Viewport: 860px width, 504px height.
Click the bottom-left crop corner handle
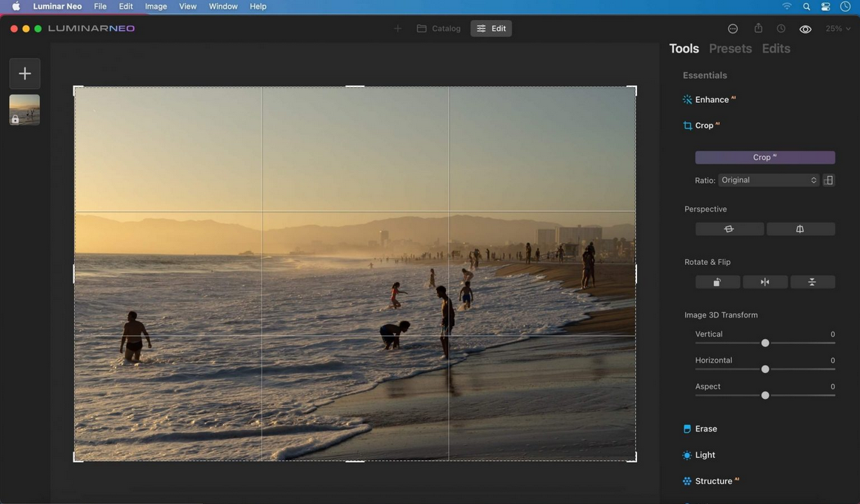click(77, 458)
